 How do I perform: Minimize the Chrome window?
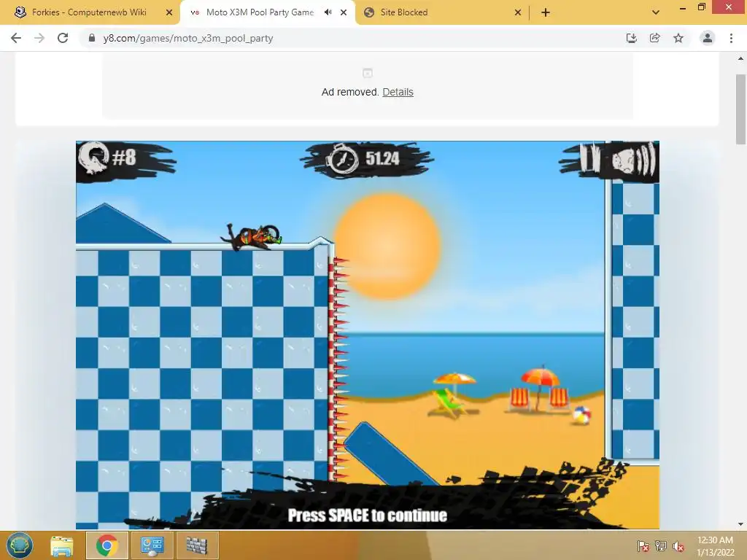[x=683, y=7]
